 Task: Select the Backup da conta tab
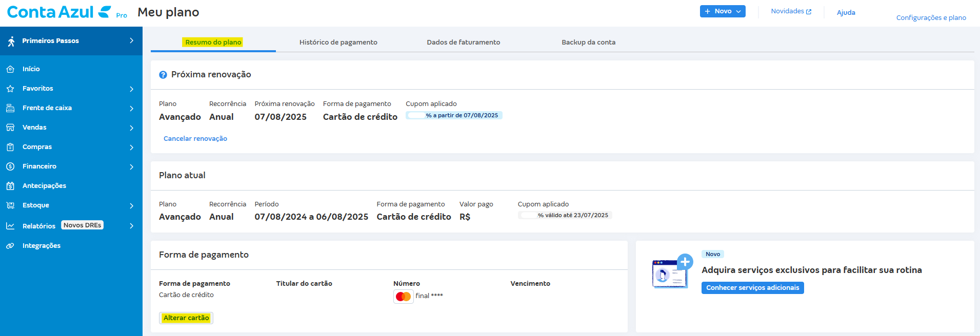[588, 43]
